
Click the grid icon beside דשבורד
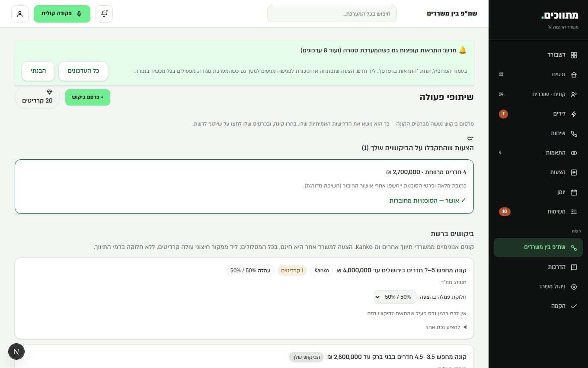tap(574, 55)
